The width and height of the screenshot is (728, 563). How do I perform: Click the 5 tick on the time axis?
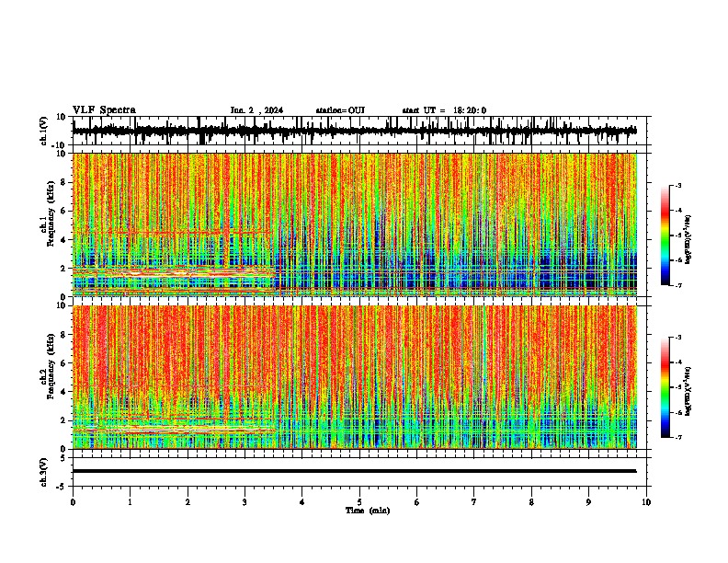click(x=359, y=502)
